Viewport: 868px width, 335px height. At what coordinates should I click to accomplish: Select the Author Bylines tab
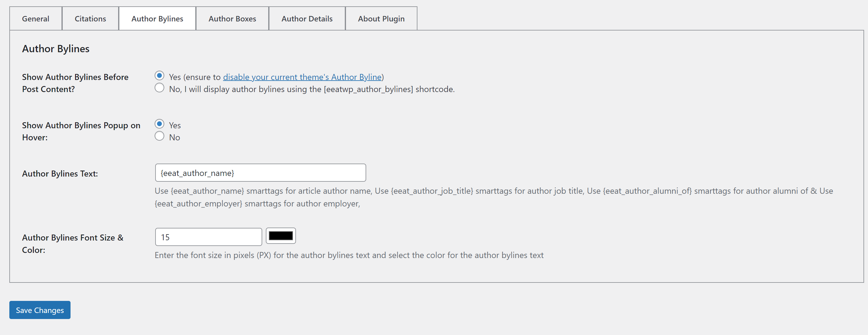pos(157,19)
